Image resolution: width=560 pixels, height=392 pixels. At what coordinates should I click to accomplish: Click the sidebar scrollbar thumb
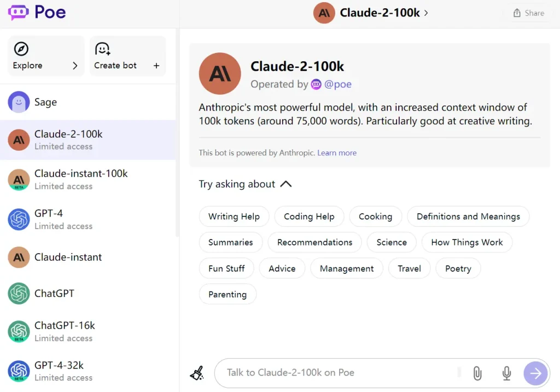point(177,132)
